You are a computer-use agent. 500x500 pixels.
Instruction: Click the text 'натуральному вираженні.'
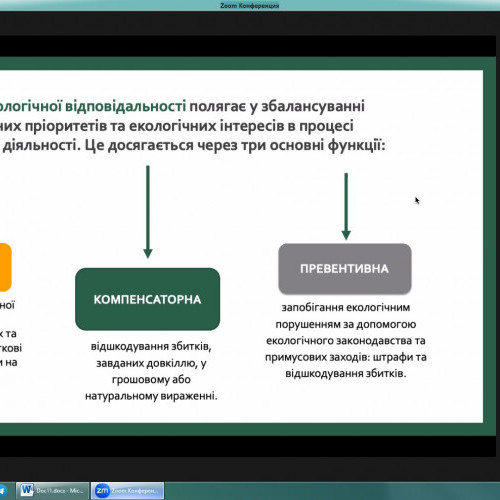(151, 396)
